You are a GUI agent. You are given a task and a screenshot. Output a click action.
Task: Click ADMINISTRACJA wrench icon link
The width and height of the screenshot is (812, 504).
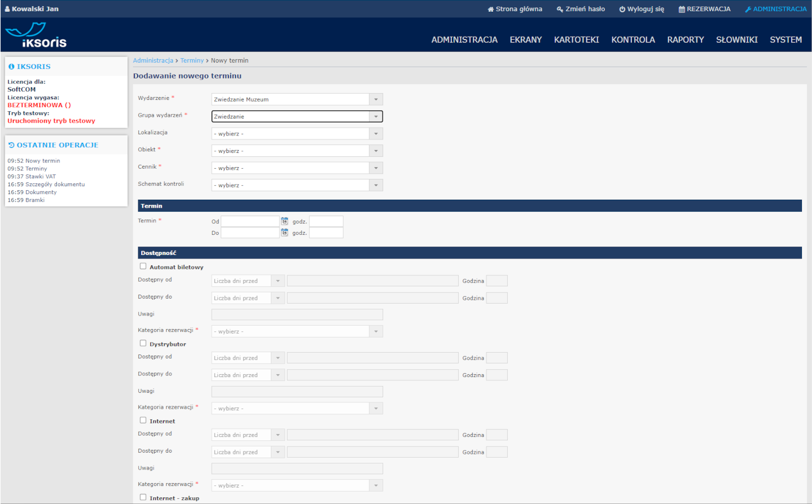click(x=775, y=9)
